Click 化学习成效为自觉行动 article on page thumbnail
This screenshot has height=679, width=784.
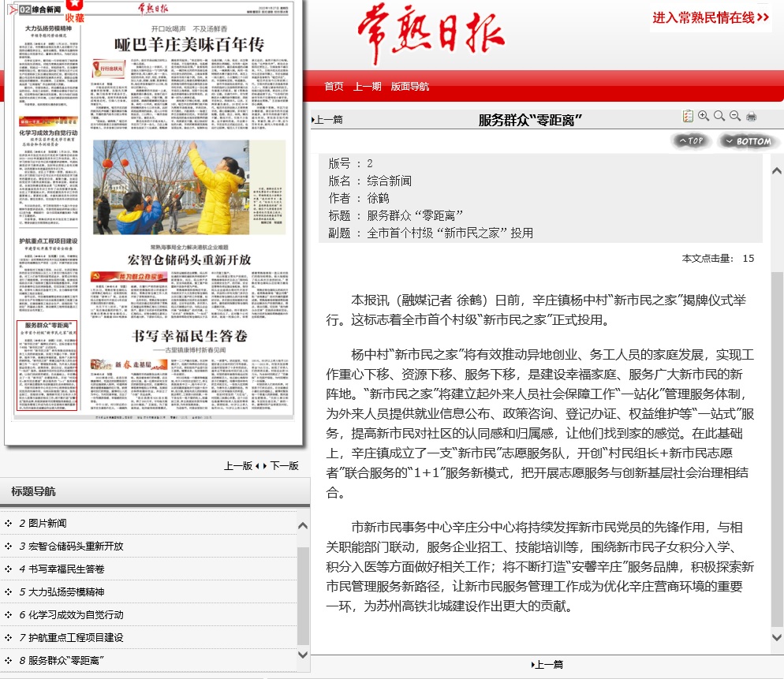click(48, 175)
